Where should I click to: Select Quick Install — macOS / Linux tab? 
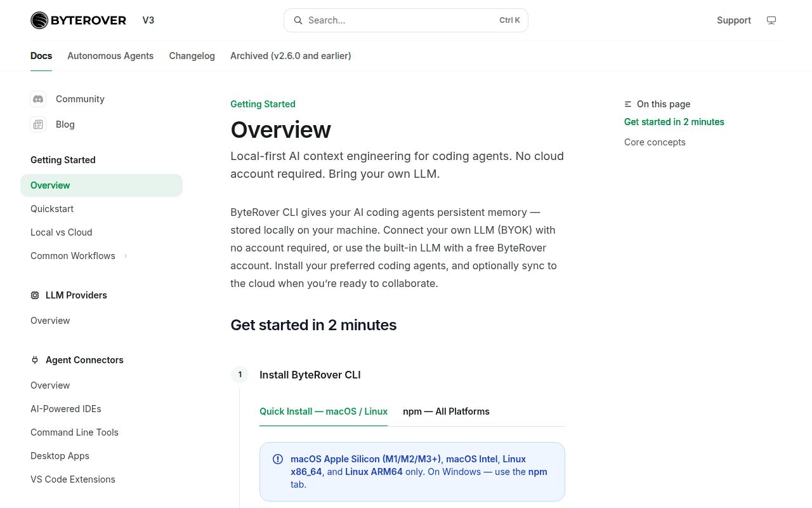click(324, 411)
